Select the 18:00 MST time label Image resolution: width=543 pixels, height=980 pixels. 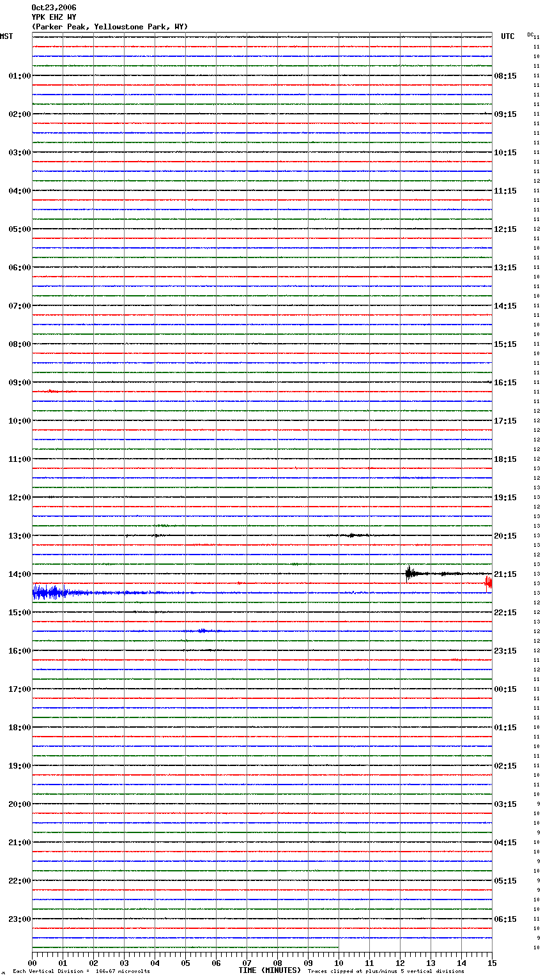pos(20,728)
